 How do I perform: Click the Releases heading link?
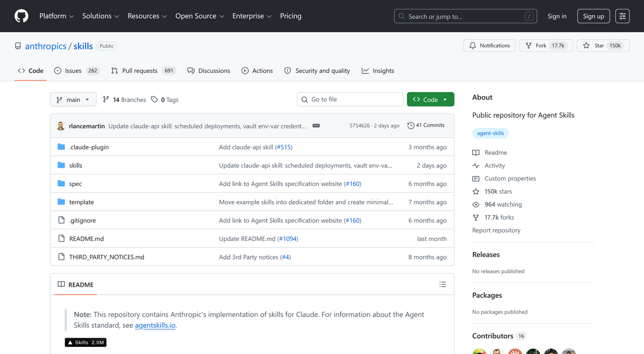[486, 255]
